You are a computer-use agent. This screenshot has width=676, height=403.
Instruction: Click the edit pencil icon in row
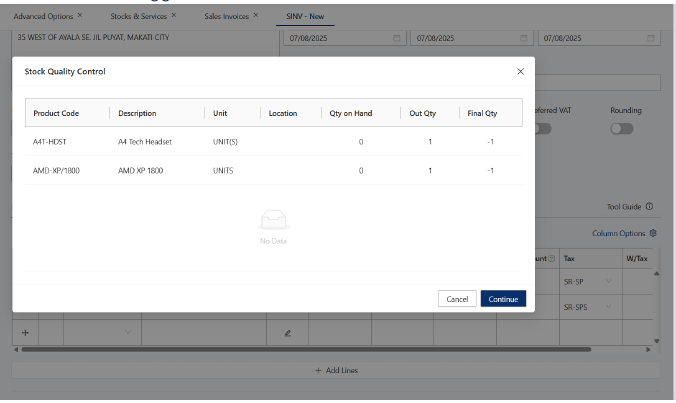click(x=288, y=333)
